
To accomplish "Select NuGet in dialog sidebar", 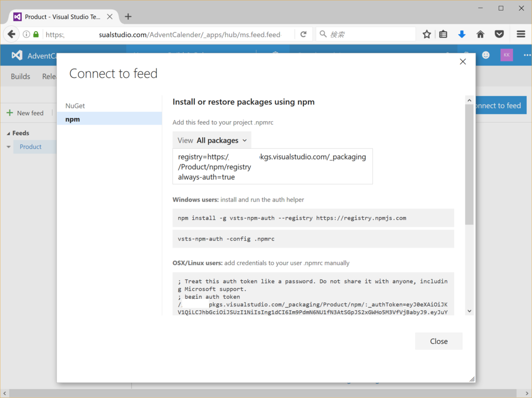I will pos(109,106).
